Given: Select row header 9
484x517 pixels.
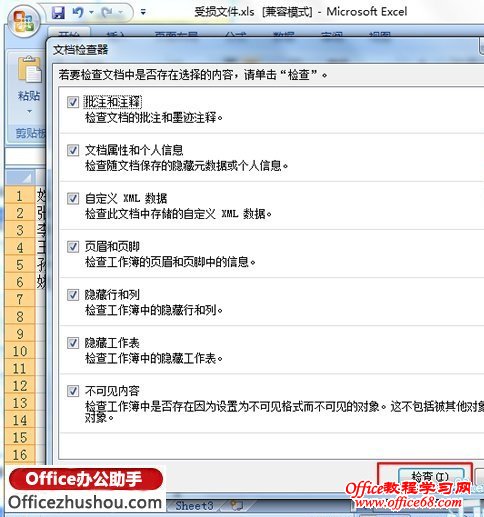Looking at the screenshot, I should [20, 334].
